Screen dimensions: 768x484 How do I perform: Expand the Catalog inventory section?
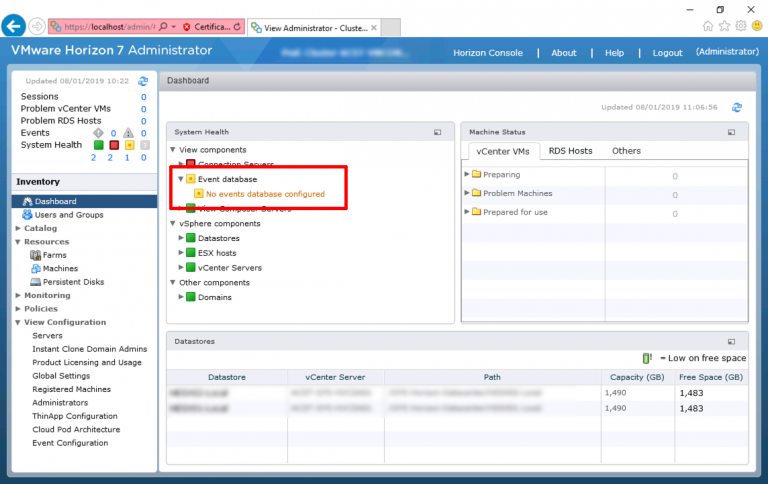point(18,228)
